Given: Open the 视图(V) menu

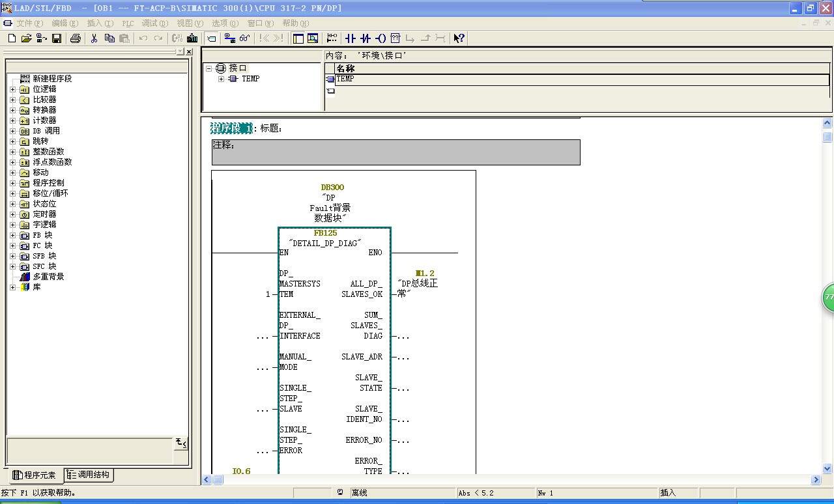Looking at the screenshot, I should click(190, 23).
